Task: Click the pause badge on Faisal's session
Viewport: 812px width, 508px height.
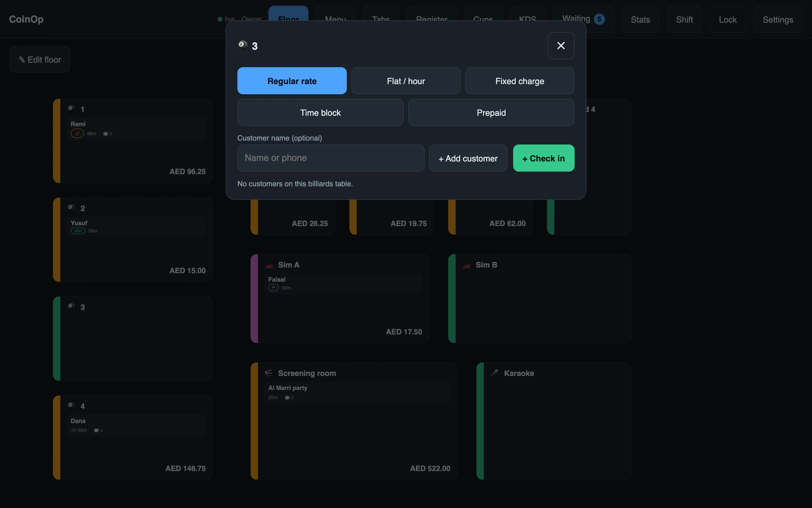Action: click(273, 288)
